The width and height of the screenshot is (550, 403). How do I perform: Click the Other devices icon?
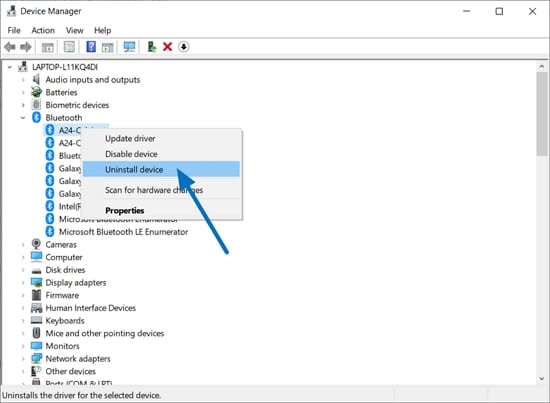(36, 371)
